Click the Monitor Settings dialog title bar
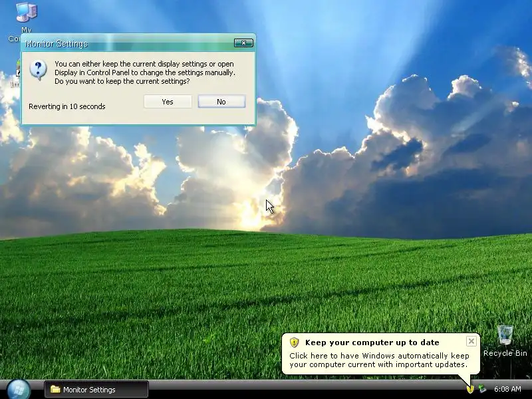Viewport: 532px width, 399px height. coord(138,43)
